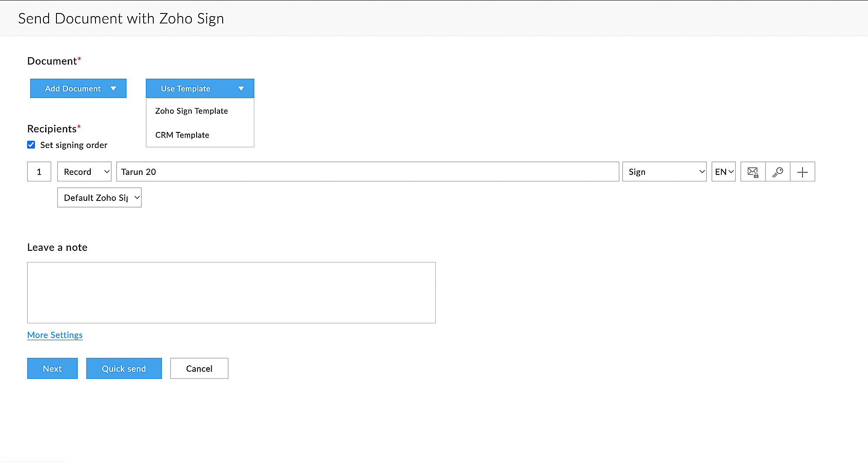
Task: Click the key authentication icon
Action: pyautogui.click(x=778, y=172)
